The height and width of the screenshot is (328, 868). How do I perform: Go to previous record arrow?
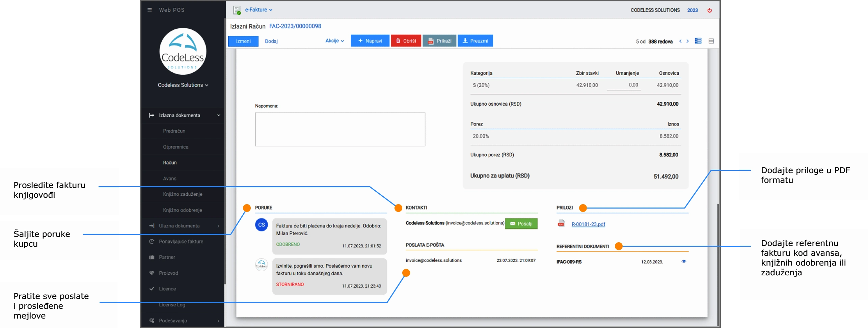point(680,41)
